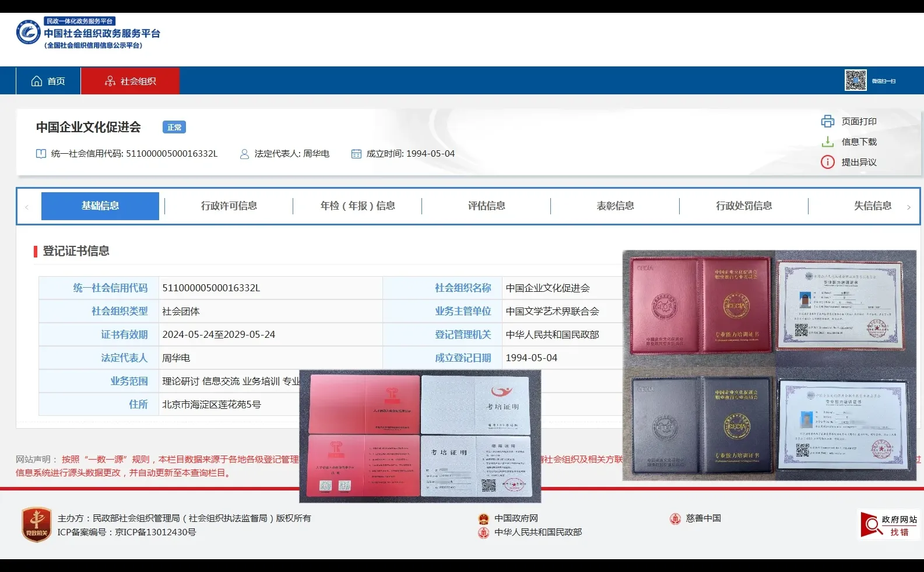Click the credit code book icon
The height and width of the screenshot is (572, 924).
click(x=41, y=154)
